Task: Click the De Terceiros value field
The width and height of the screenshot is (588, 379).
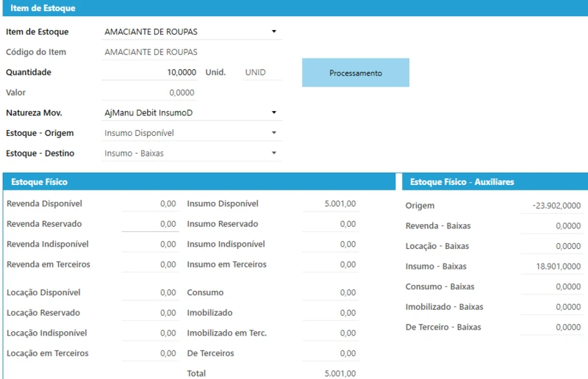Action: click(331, 353)
